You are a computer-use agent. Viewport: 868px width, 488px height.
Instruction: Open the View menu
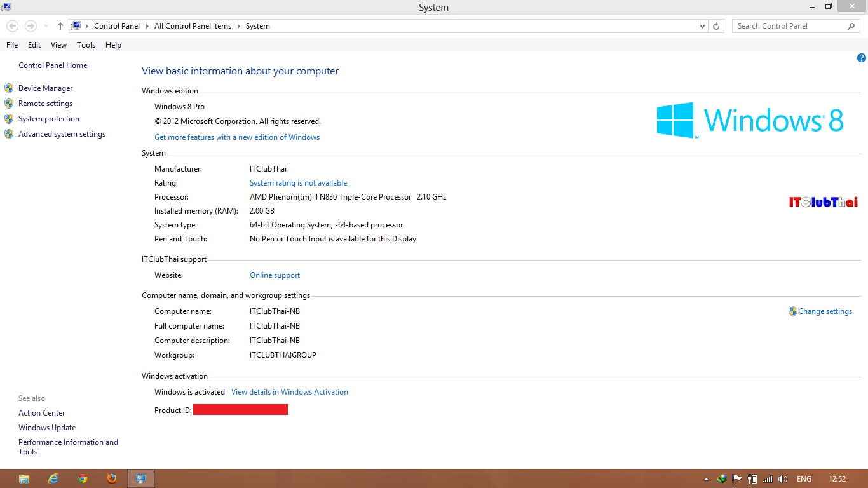coord(59,45)
